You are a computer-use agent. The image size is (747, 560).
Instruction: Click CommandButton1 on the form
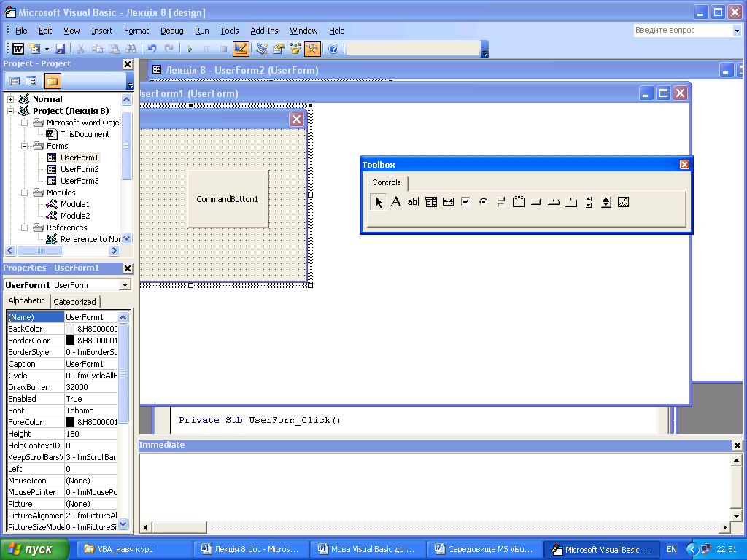pyautogui.click(x=228, y=199)
